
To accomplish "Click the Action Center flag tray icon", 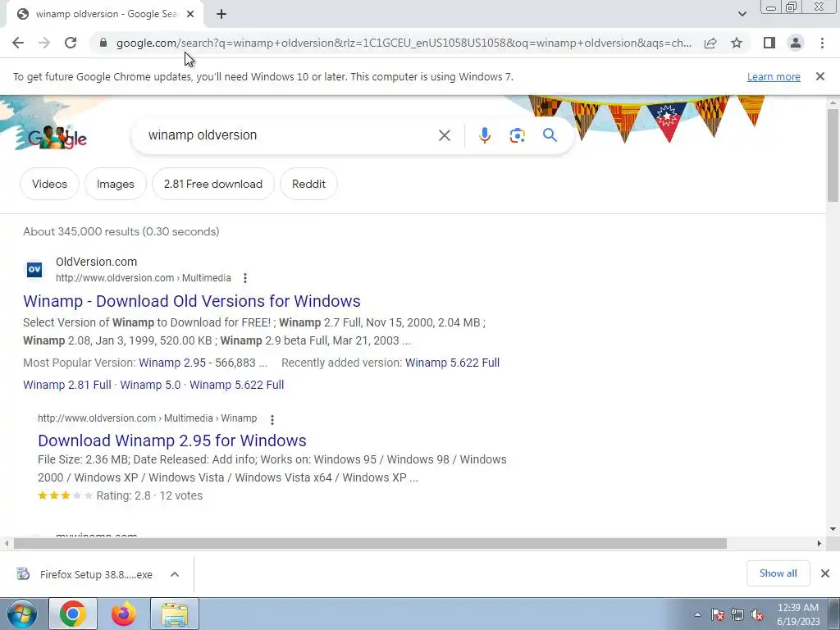I will point(718,615).
